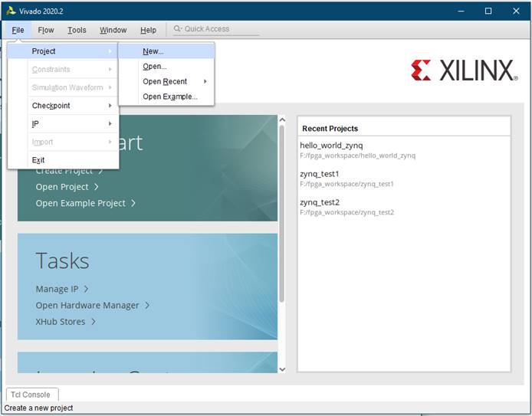Open recent project hello_world_zynq
The image size is (532, 416).
coord(331,145)
